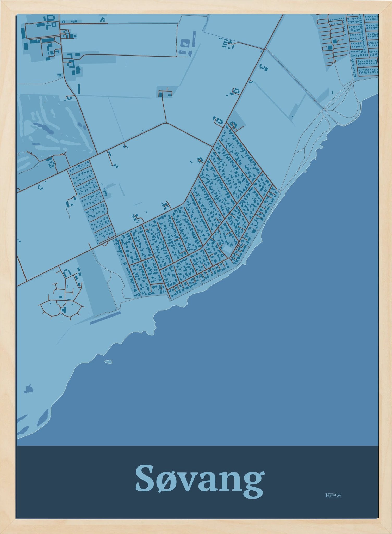Click the large Søvang title text

point(200,482)
